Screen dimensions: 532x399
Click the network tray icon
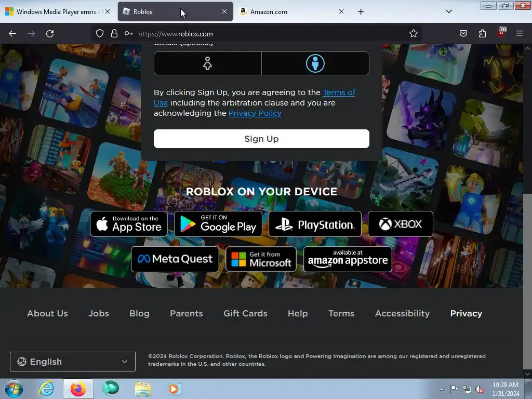pyautogui.click(x=467, y=390)
